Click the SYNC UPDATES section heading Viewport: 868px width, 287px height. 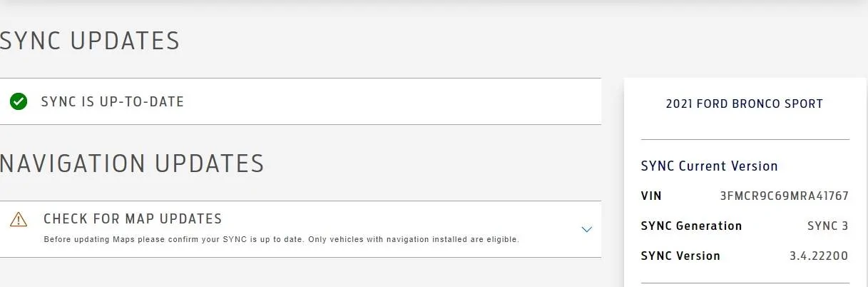(90, 41)
